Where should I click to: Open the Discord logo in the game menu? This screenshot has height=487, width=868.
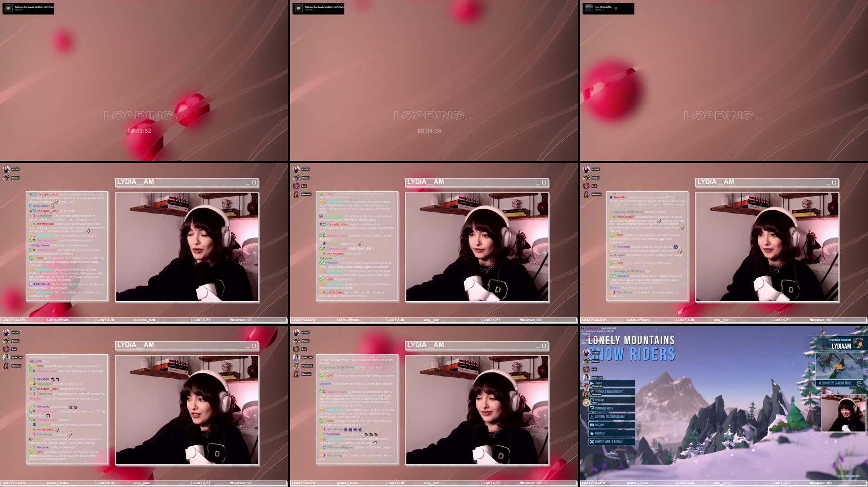(x=592, y=424)
